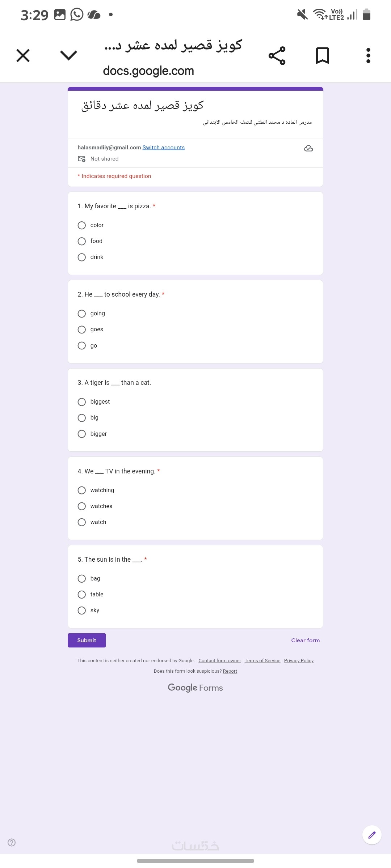
Task: Select "bigger" for the tiger question
Action: tap(82, 434)
